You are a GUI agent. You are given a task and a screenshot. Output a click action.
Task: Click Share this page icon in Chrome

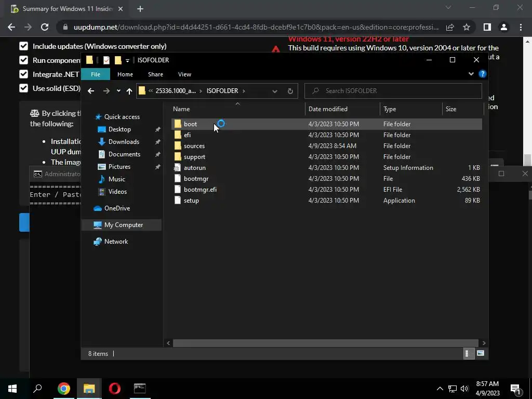pos(450,27)
